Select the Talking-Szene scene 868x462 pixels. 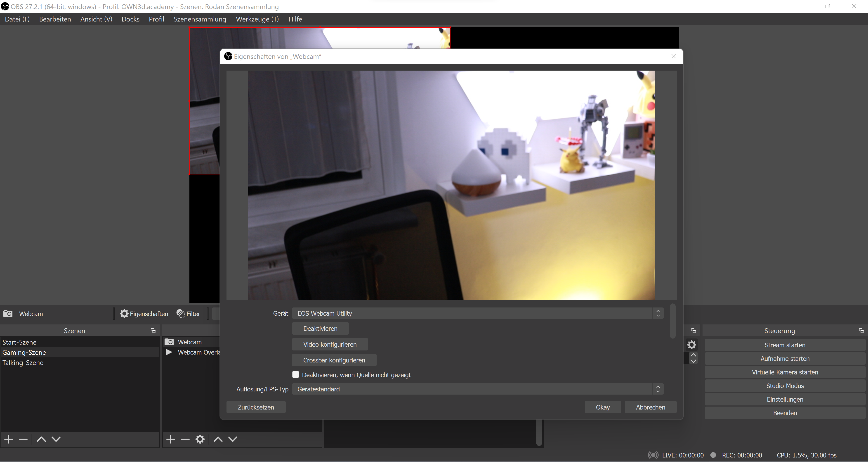tap(23, 362)
